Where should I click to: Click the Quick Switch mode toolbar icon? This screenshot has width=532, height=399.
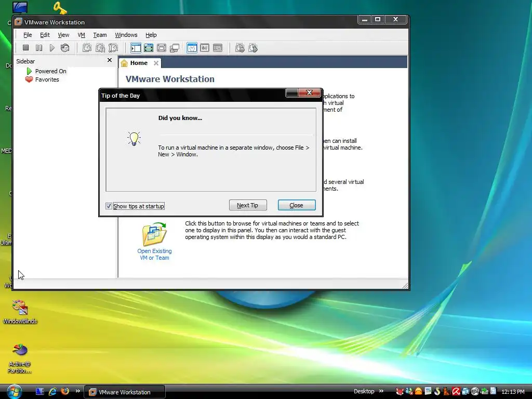click(149, 48)
